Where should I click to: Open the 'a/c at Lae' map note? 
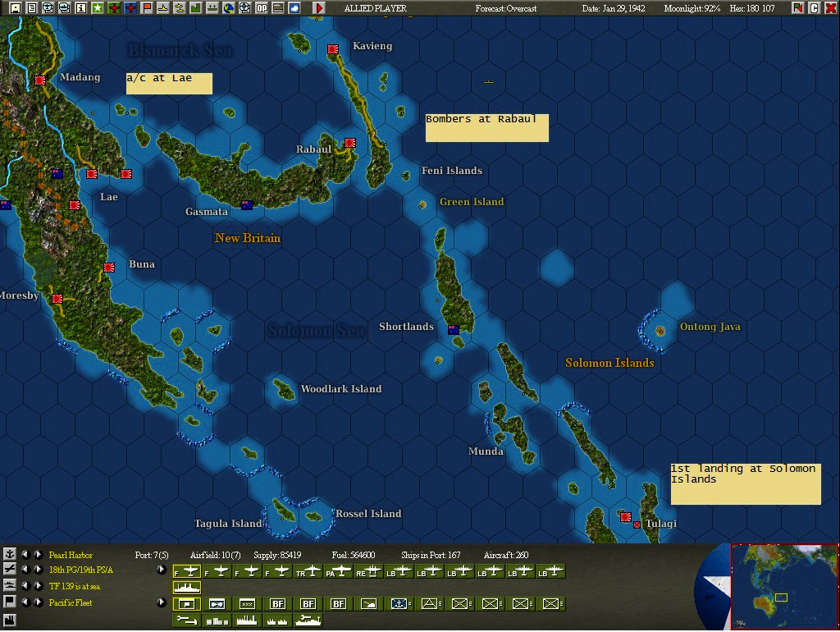[169, 84]
